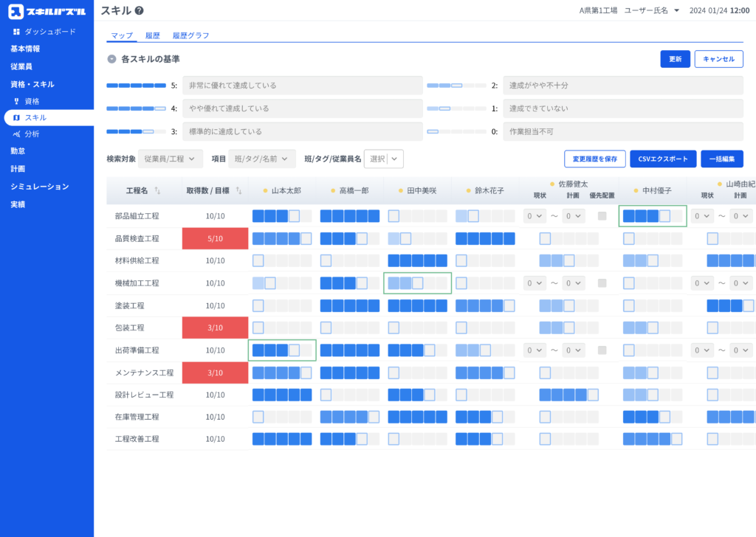Click the help icon next to スキル title
The image size is (756, 537).
pyautogui.click(x=140, y=11)
